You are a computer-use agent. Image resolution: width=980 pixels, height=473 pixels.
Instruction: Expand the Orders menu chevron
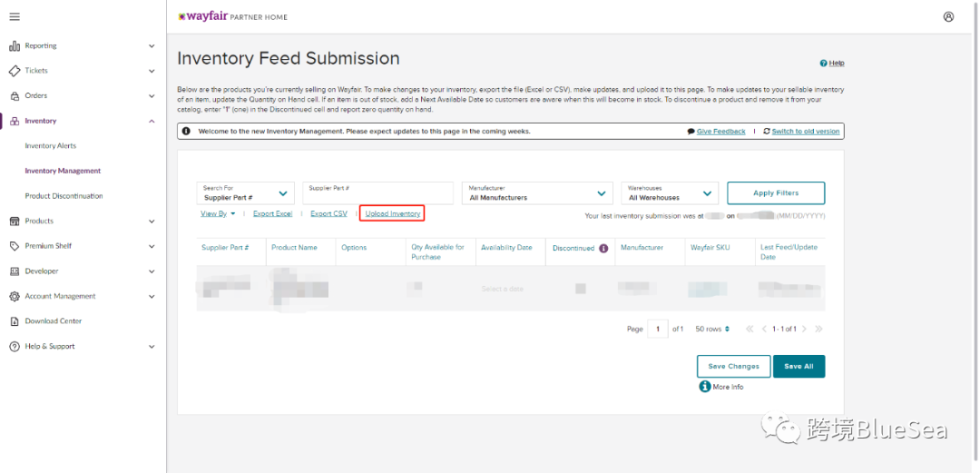(x=152, y=95)
